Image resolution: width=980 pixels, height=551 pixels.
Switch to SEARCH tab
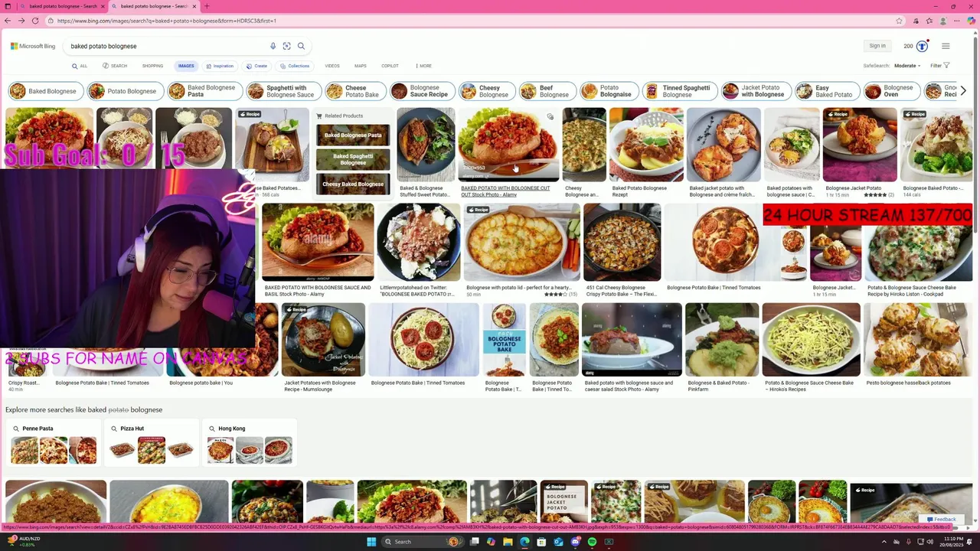115,66
